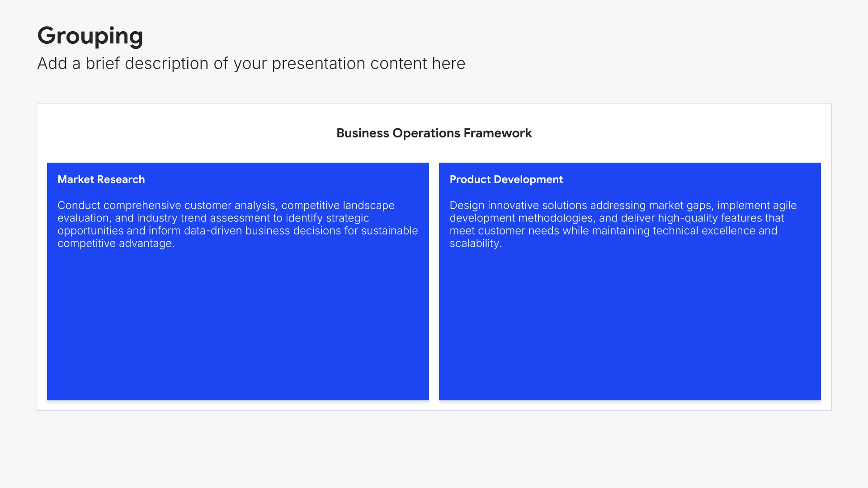Click the word "Research" in the left card title
The height and width of the screenshot is (488, 868).
click(120, 179)
